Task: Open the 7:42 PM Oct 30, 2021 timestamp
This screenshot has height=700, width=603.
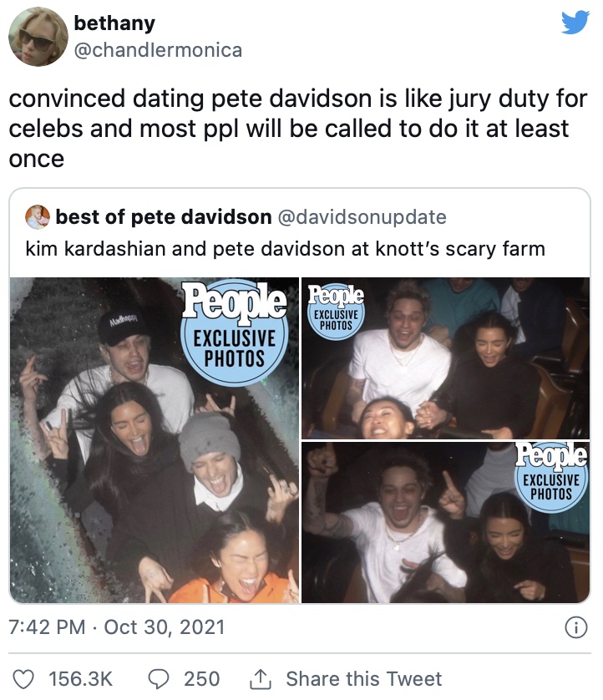Action: point(117,627)
